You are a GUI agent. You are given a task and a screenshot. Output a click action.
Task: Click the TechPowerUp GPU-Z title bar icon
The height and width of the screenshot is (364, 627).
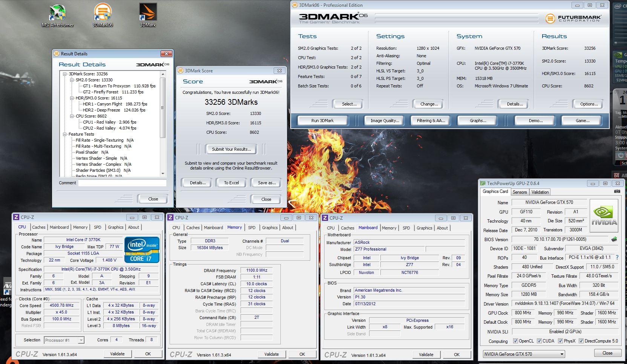pos(483,183)
